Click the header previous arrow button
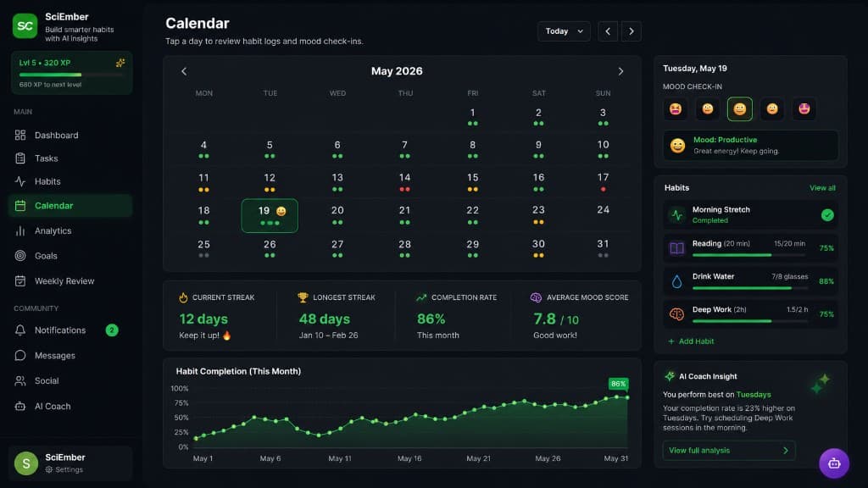The height and width of the screenshot is (488, 868). 608,31
